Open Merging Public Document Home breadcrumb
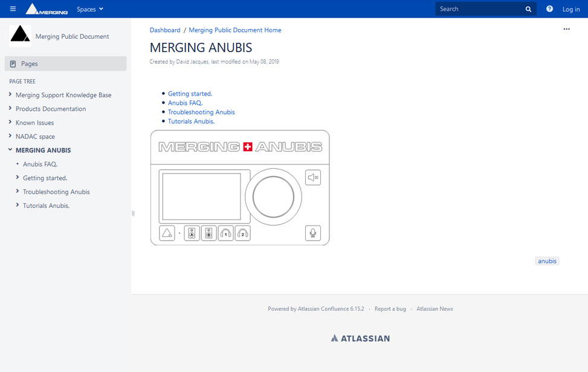Screen dimensions: 588x372 point(234,30)
